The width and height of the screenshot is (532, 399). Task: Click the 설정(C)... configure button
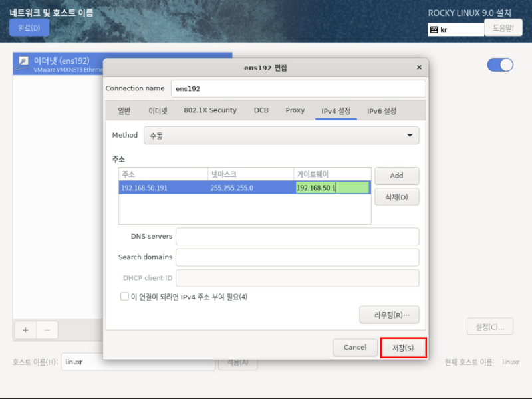pos(490,327)
